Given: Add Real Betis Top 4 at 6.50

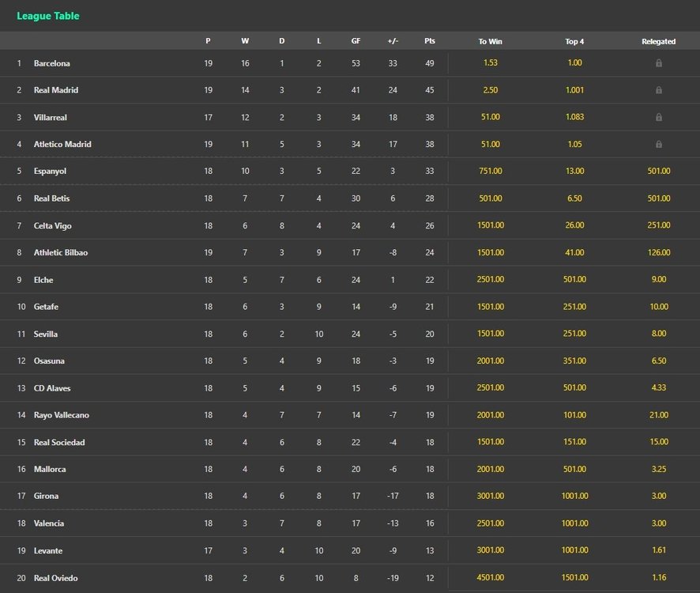Looking at the screenshot, I should (574, 198).
